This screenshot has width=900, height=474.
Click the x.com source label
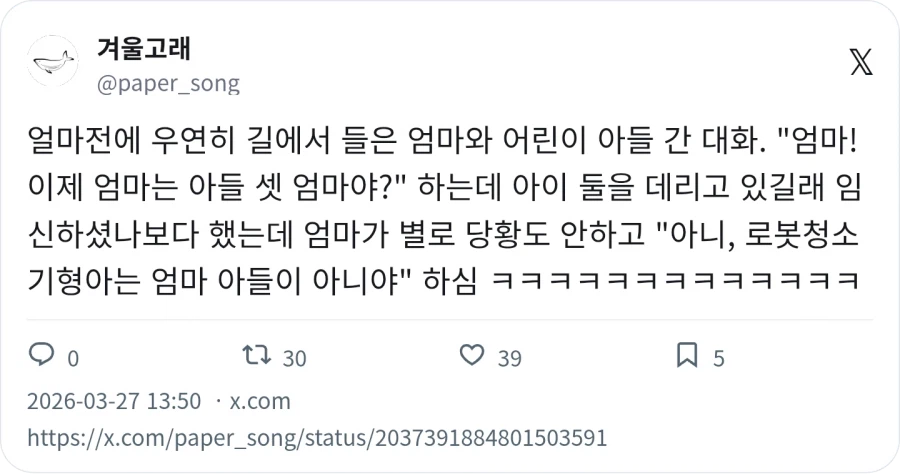(x=260, y=401)
